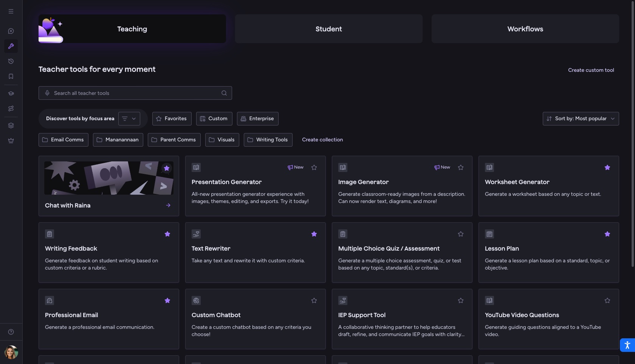Open the Chat with Raina banner image
635x364 pixels.
[109, 178]
